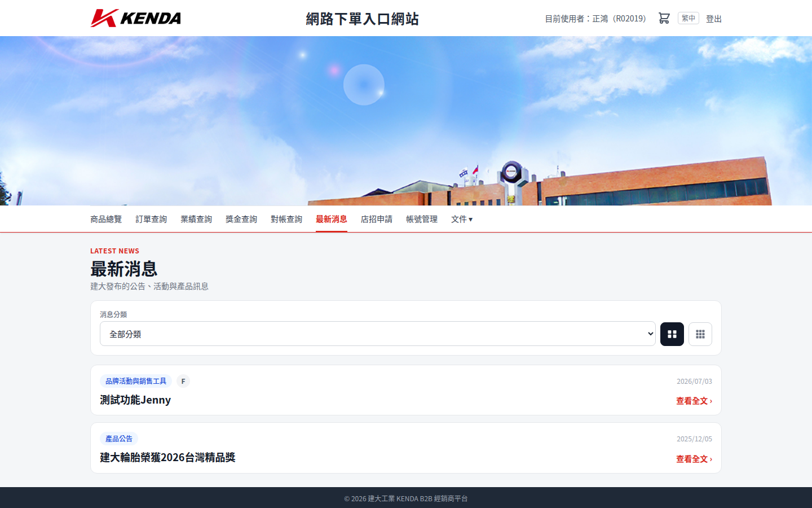Switch to large grid card view
The height and width of the screenshot is (508, 812).
[x=672, y=334]
